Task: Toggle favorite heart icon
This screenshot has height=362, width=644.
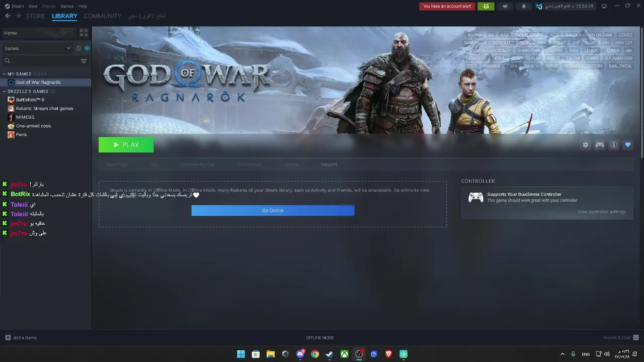Action: 627,145
